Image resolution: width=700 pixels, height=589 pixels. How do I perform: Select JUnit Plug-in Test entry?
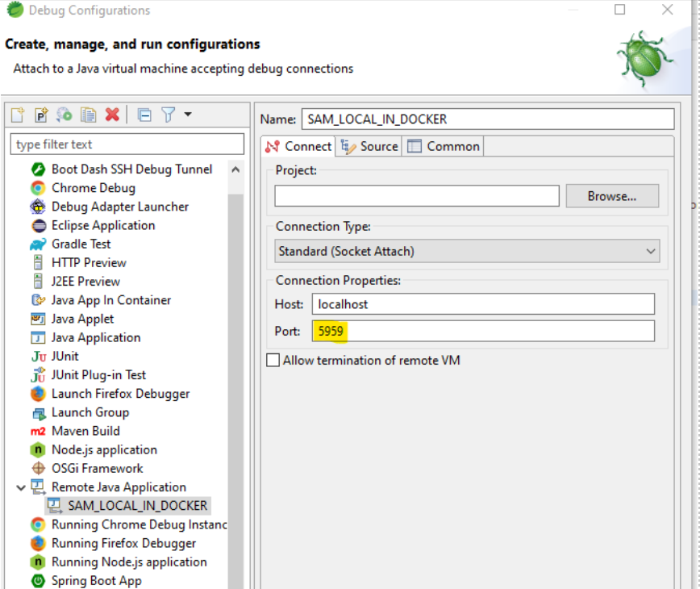tap(98, 375)
